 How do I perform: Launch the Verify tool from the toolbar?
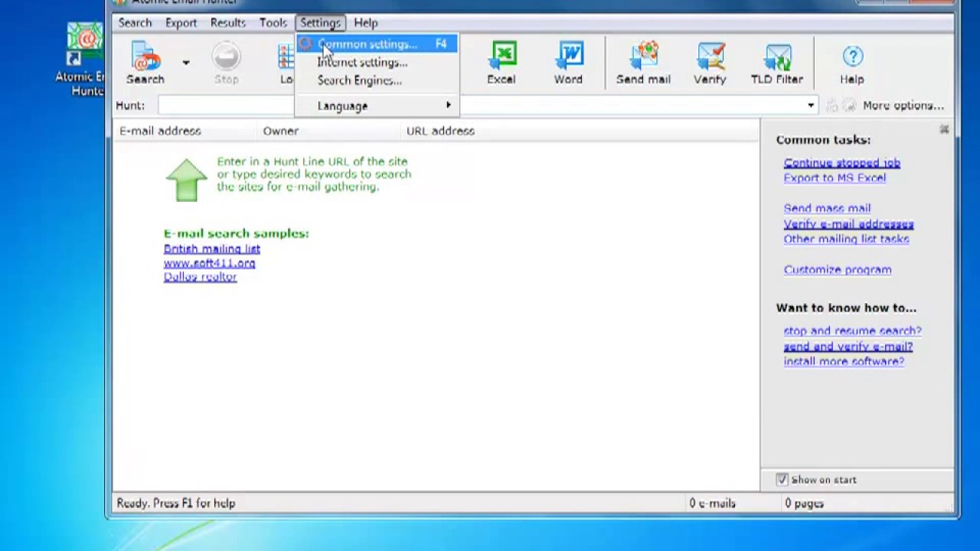point(710,64)
